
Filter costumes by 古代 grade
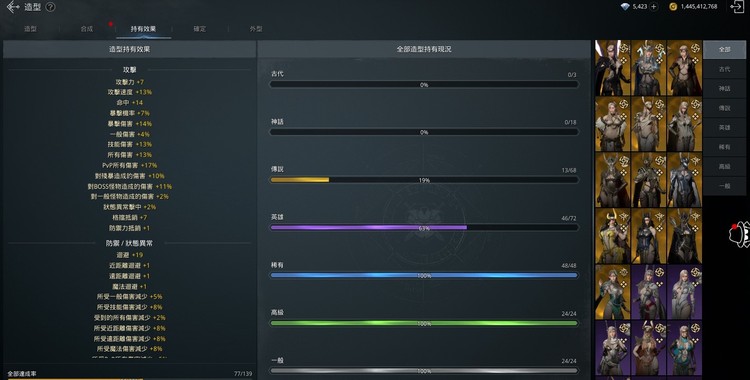[x=724, y=69]
